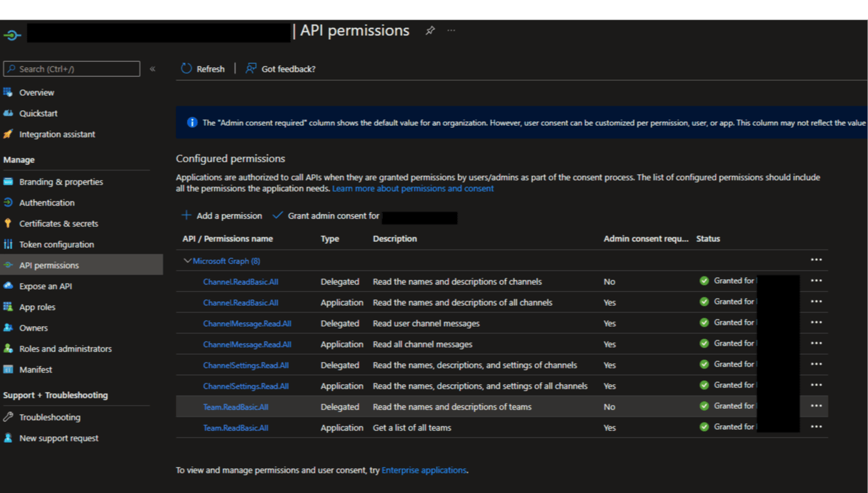Pin the API permissions page
The width and height of the screenshot is (868, 493).
[x=430, y=31]
